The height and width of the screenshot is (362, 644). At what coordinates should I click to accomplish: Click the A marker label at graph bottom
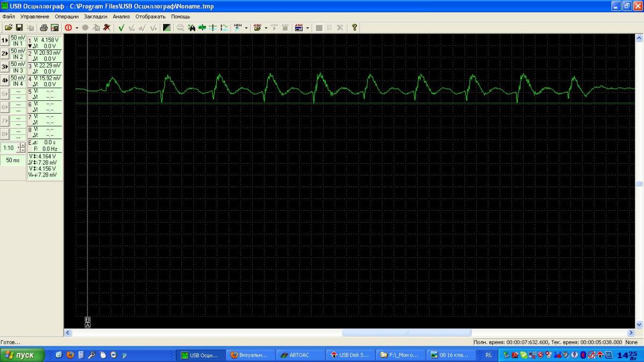tap(88, 325)
